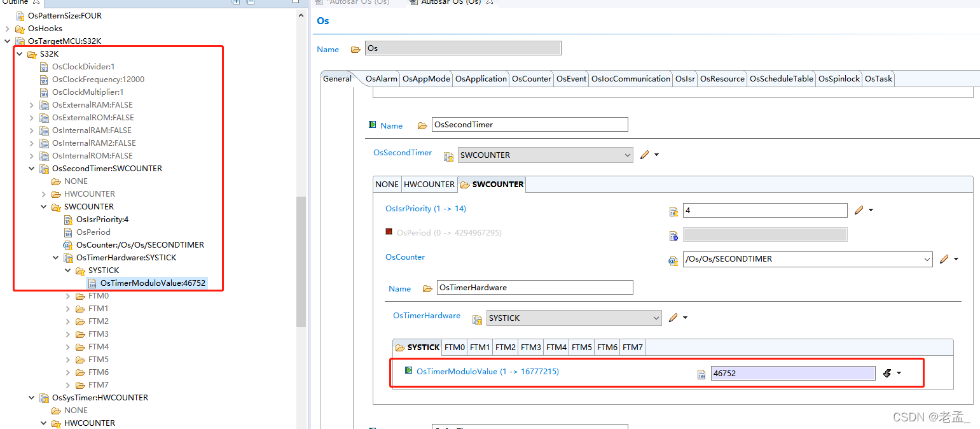Select OsTimerModuloValue:46752 tree item
Viewport: 980px width, 429px height.
tap(153, 283)
